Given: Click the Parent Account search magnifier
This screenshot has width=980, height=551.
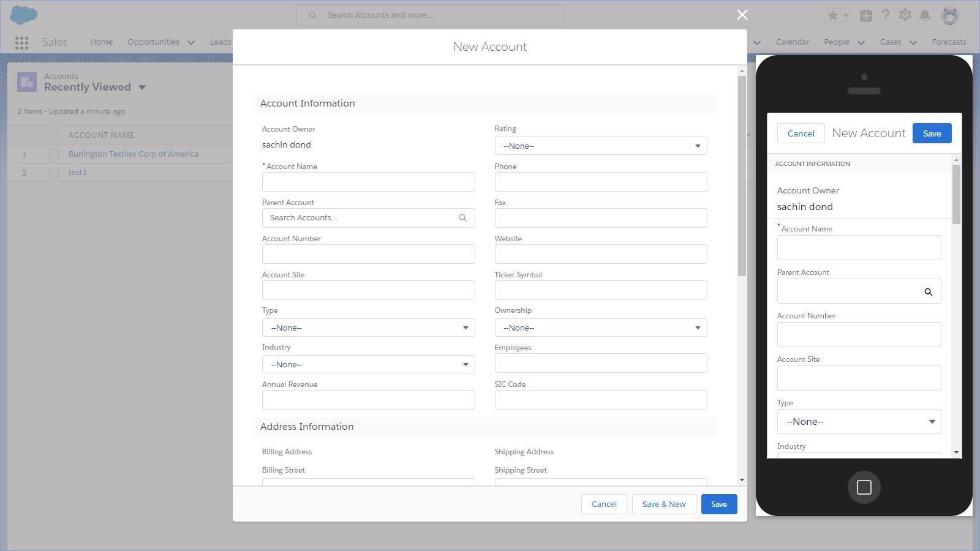Looking at the screenshot, I should tap(462, 217).
